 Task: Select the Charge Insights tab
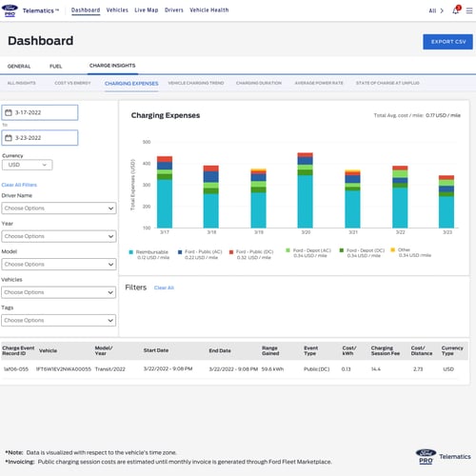[x=112, y=66]
